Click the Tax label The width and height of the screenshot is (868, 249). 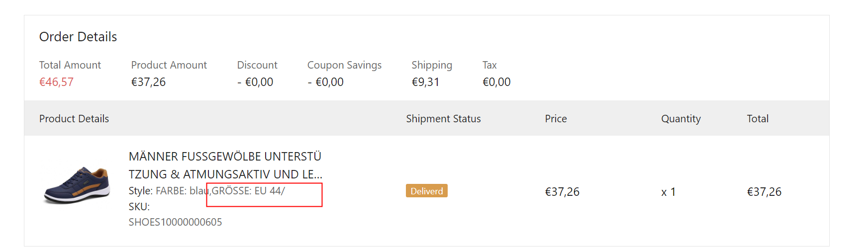(x=489, y=65)
